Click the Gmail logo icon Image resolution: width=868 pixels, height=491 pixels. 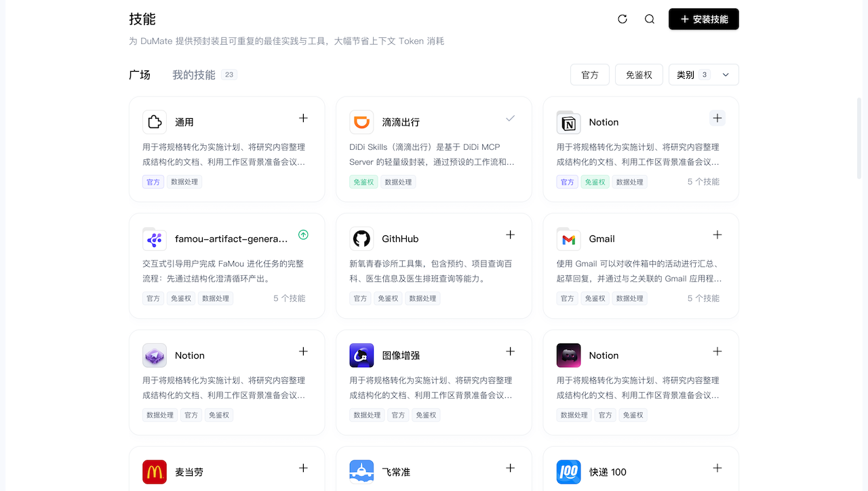pyautogui.click(x=568, y=239)
